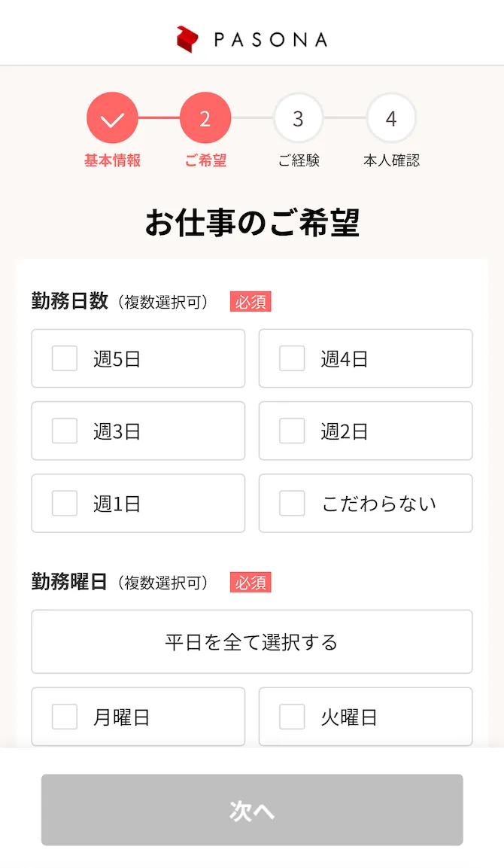Viewport: 504px width, 868px height.
Task: Select the こだわらない option
Action: coord(291,503)
